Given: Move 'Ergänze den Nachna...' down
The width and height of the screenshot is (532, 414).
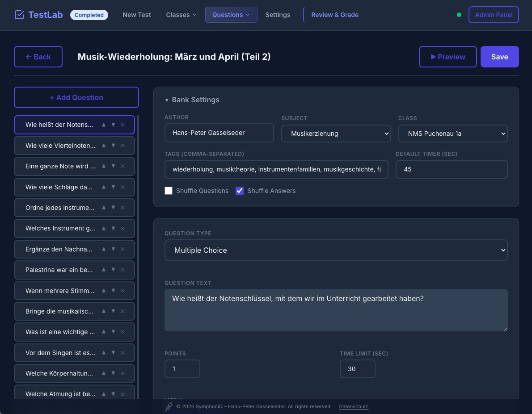Looking at the screenshot, I should (x=113, y=249).
